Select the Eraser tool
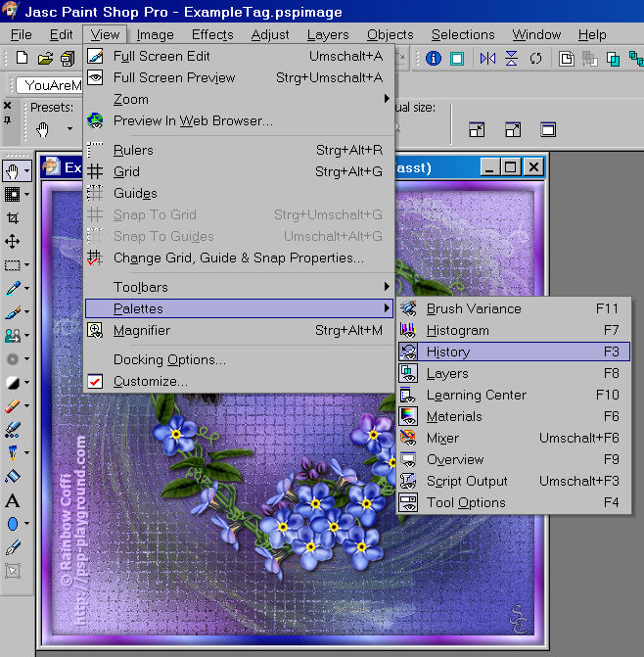 (13, 405)
